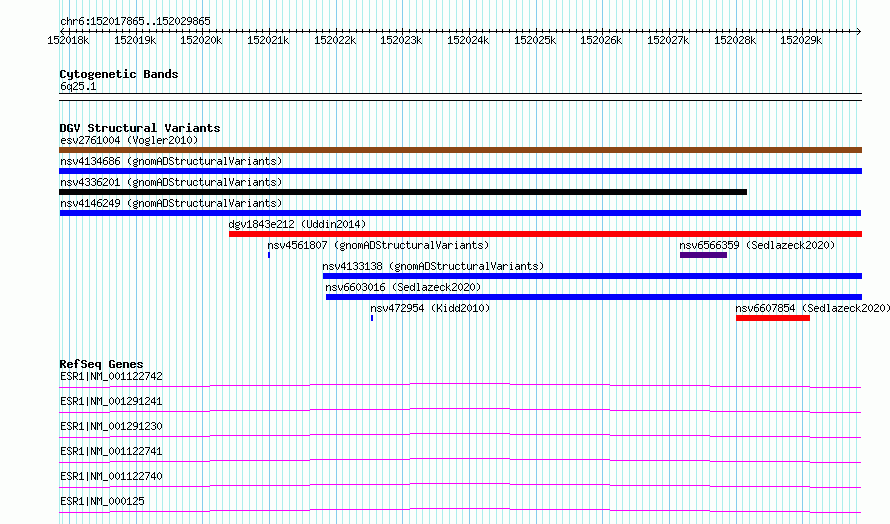
Task: Click the magenta NM_001122742 intron line
Action: coord(460,385)
